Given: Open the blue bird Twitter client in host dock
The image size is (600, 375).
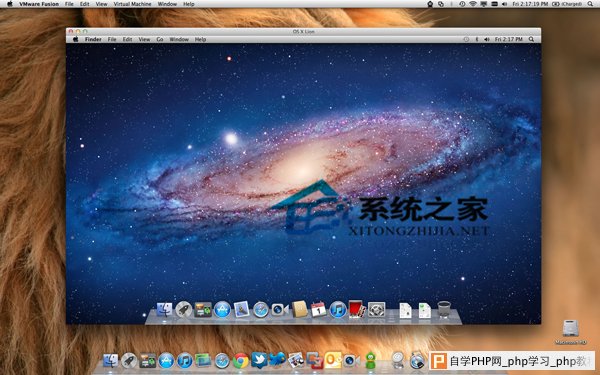Looking at the screenshot, I should click(x=278, y=359).
